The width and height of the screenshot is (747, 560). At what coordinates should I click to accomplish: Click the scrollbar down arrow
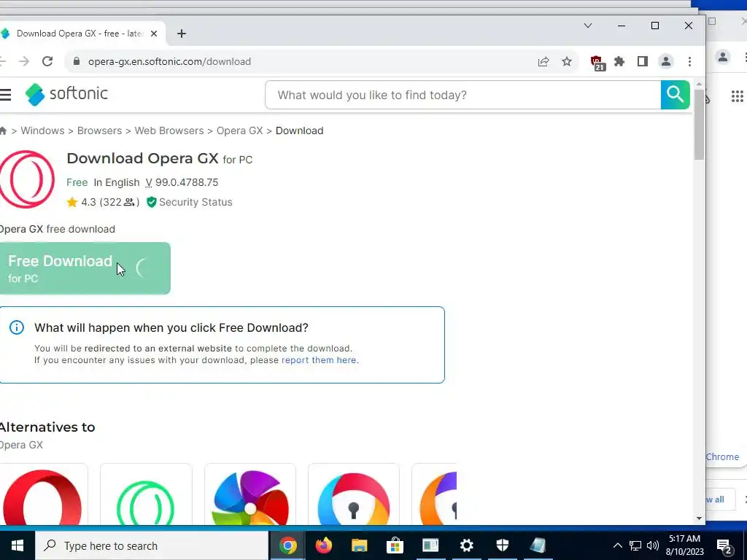pyautogui.click(x=699, y=518)
